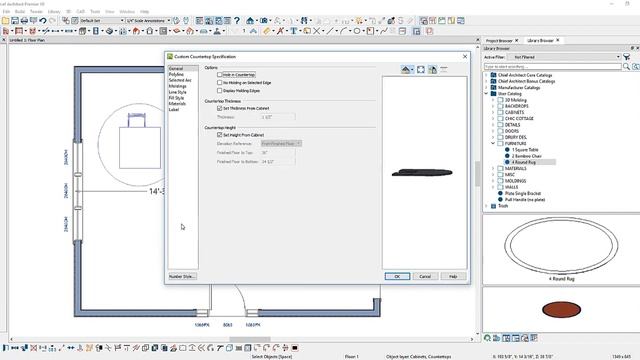Click the dialog preview house view icon

(x=406, y=70)
